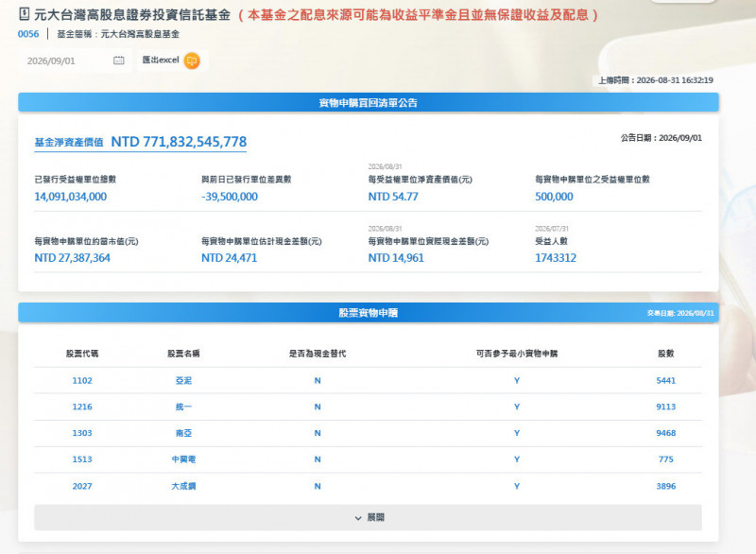756x554 pixels.
Task: Click the N cash-substitute cell for 1102
Action: [318, 380]
